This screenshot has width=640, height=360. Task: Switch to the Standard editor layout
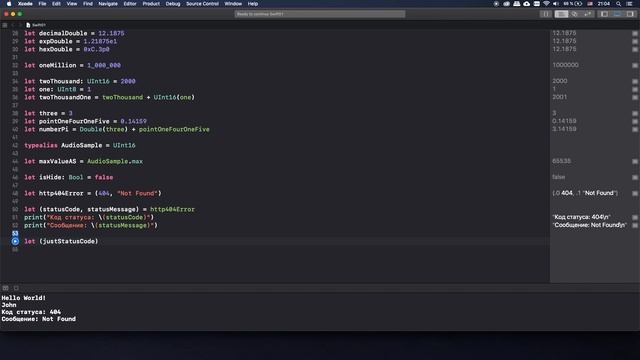(561, 14)
